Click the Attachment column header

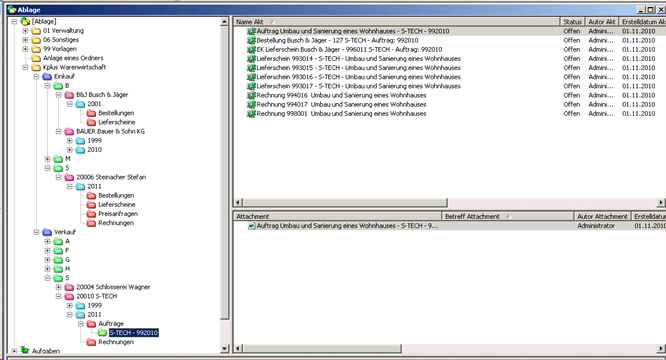click(x=338, y=217)
